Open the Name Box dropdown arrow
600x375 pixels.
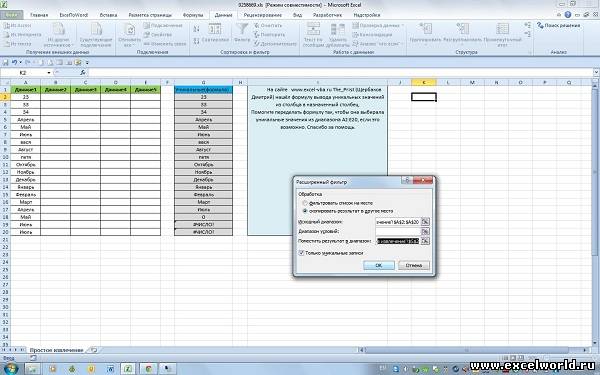(49, 72)
